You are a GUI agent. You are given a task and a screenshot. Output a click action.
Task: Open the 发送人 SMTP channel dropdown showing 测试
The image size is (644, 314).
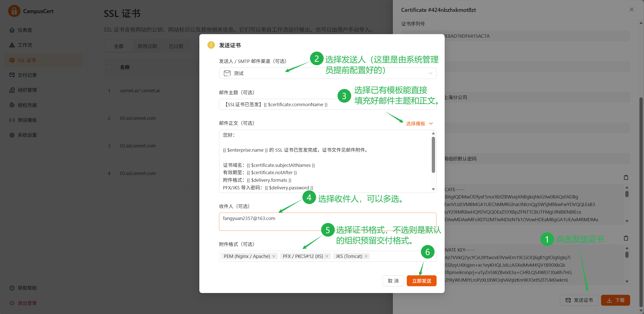tap(327, 73)
